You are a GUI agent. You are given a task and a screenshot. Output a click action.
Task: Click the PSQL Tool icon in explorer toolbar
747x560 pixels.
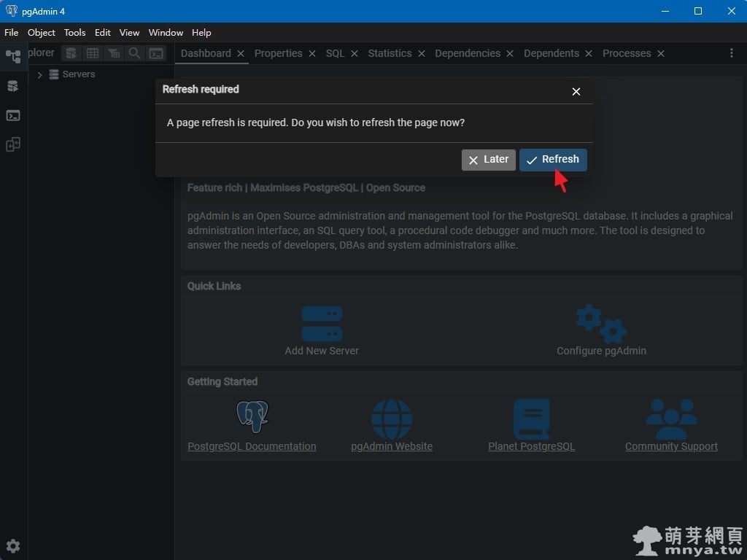156,53
